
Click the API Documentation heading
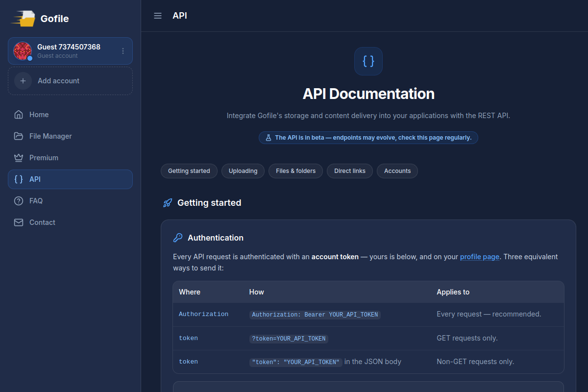coord(368,94)
